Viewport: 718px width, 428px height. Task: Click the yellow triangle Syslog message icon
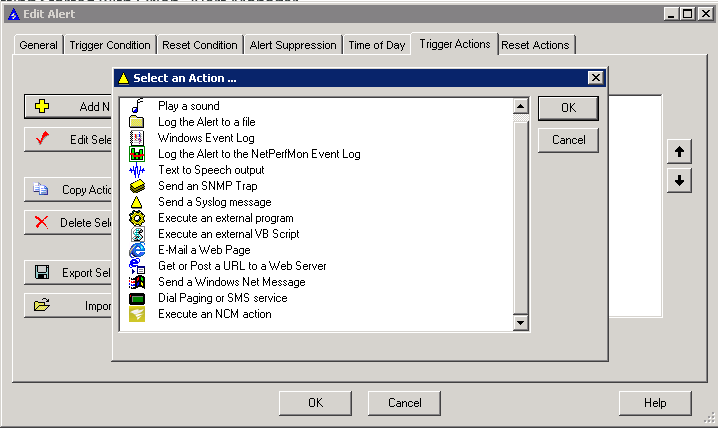136,202
